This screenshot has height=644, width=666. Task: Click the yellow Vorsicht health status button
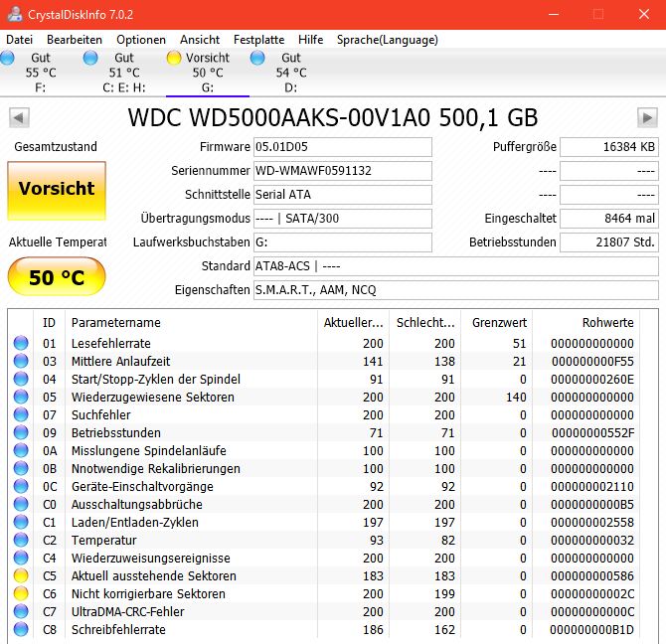[x=57, y=191]
